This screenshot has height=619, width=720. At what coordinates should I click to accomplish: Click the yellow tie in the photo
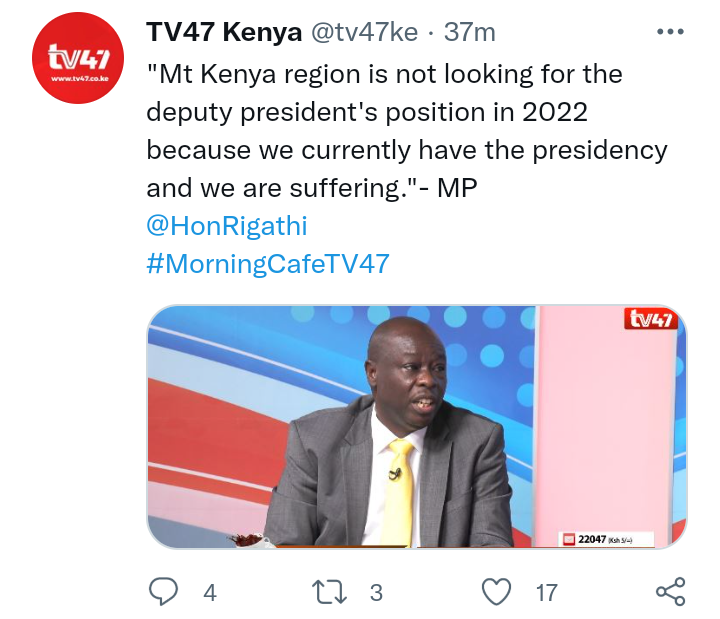click(x=399, y=491)
